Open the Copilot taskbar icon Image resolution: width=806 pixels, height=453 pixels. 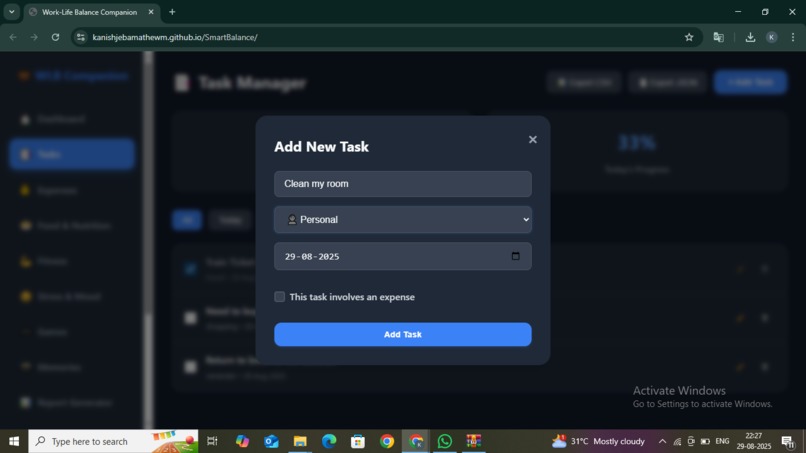tap(242, 441)
